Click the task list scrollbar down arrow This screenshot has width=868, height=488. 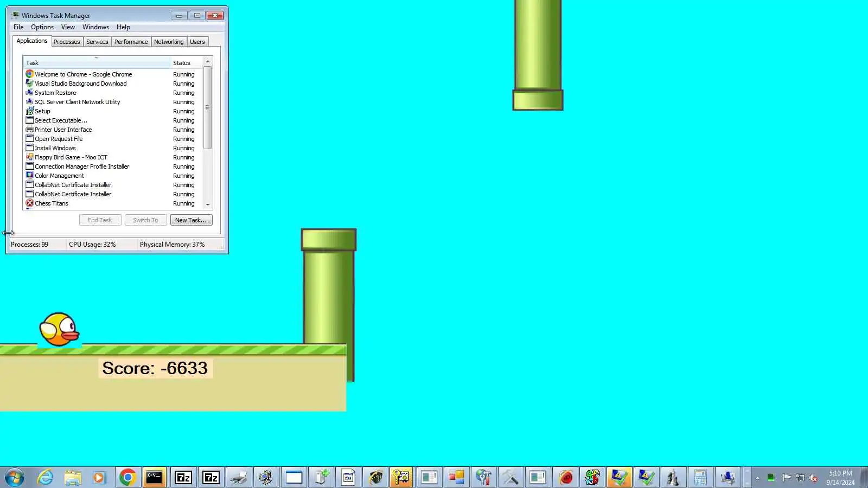point(208,204)
